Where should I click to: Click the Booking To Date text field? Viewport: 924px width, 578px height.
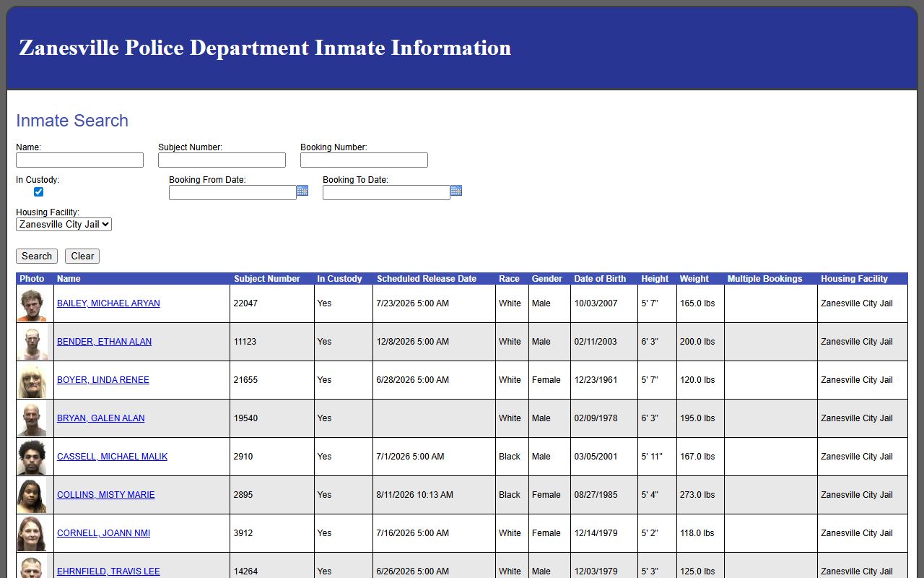(386, 192)
